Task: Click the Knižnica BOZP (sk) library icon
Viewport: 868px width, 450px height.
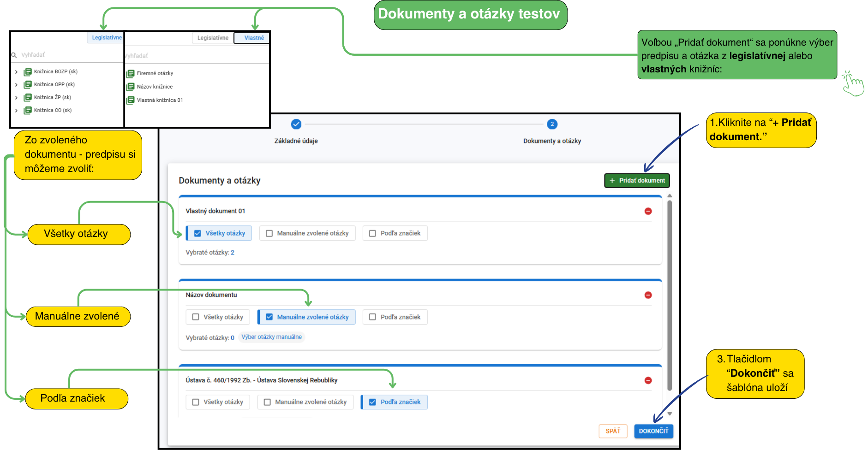Action: [28, 72]
